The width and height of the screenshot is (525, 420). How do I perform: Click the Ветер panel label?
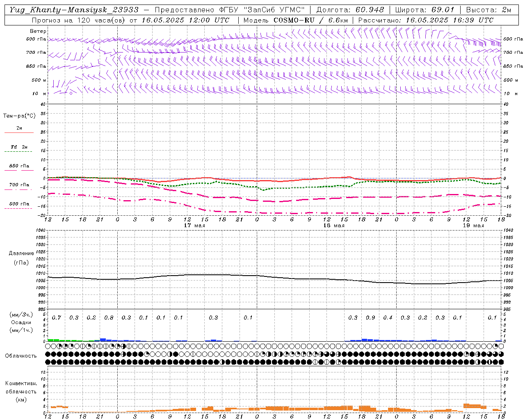click(38, 31)
